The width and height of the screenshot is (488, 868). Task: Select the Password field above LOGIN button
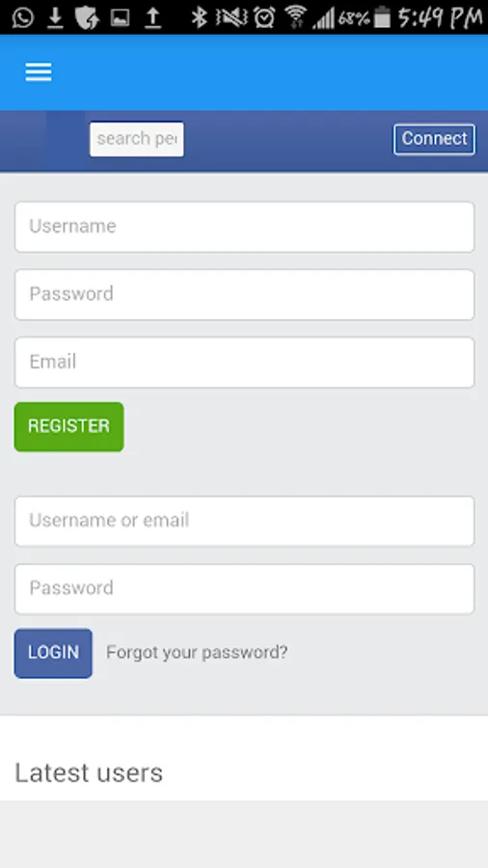pos(245,588)
